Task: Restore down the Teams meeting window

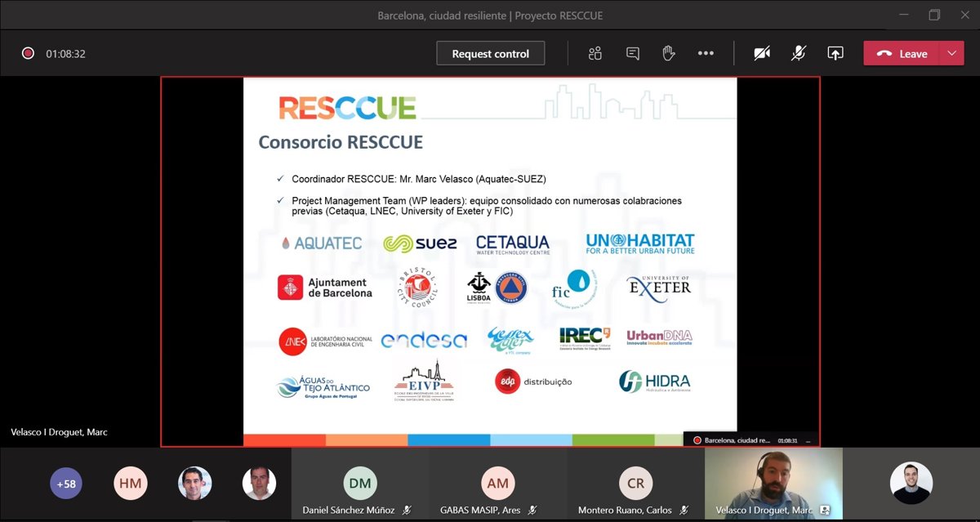Action: point(934,16)
